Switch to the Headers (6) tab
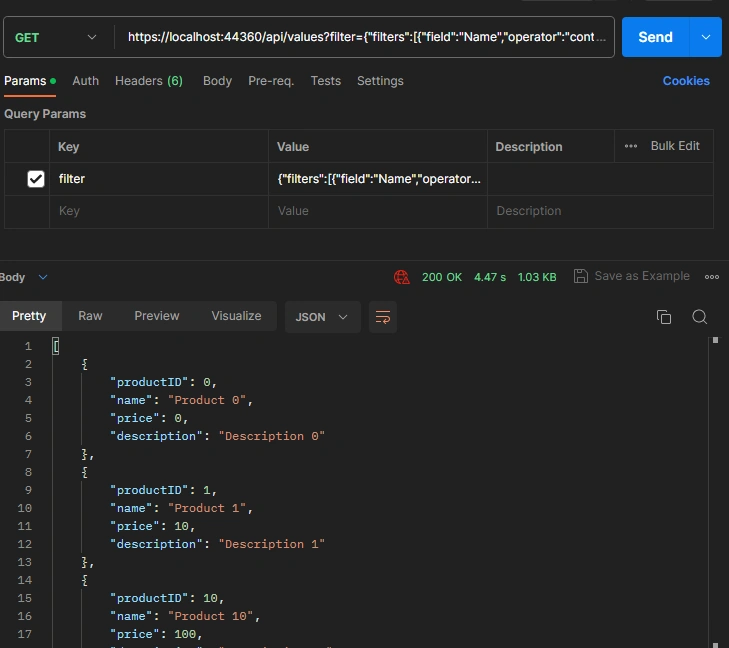 pyautogui.click(x=149, y=81)
